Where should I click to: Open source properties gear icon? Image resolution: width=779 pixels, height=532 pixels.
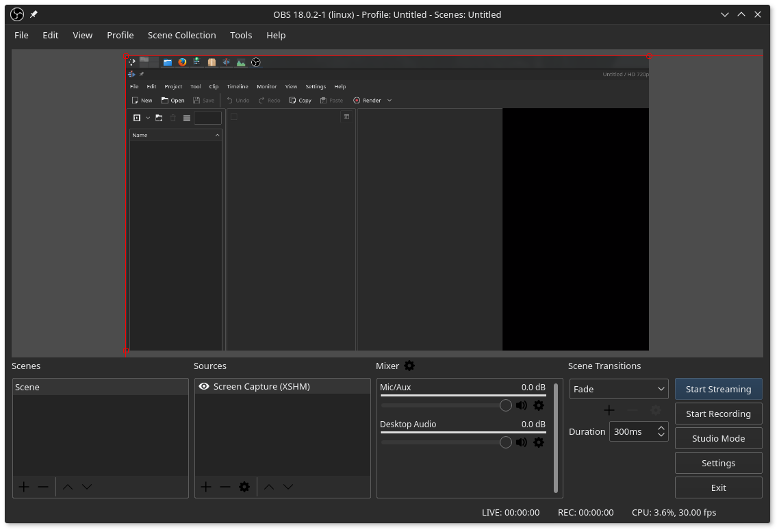coord(244,487)
